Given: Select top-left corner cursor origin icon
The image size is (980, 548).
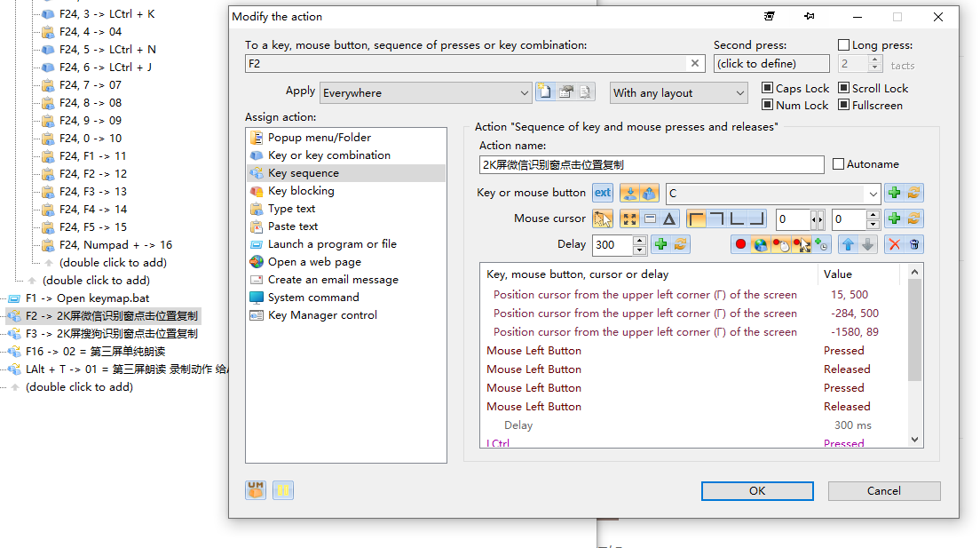Looking at the screenshot, I should (697, 218).
